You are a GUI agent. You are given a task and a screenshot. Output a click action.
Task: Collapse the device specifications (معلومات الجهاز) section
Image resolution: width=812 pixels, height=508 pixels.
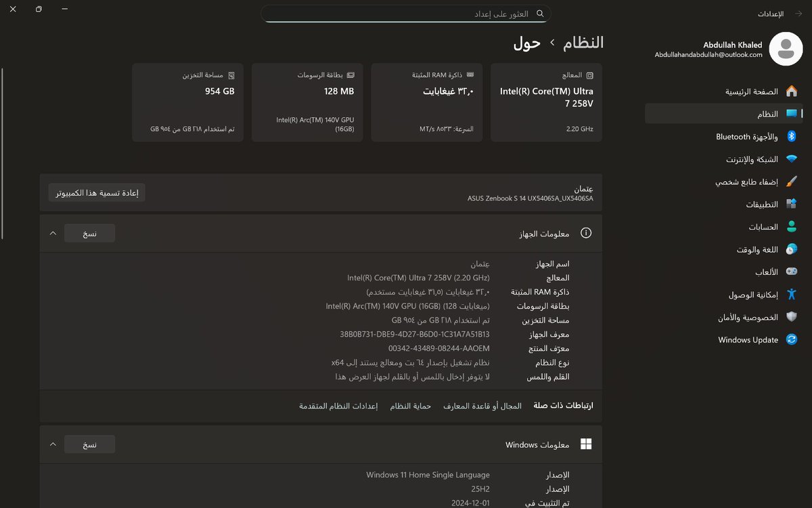[53, 233]
